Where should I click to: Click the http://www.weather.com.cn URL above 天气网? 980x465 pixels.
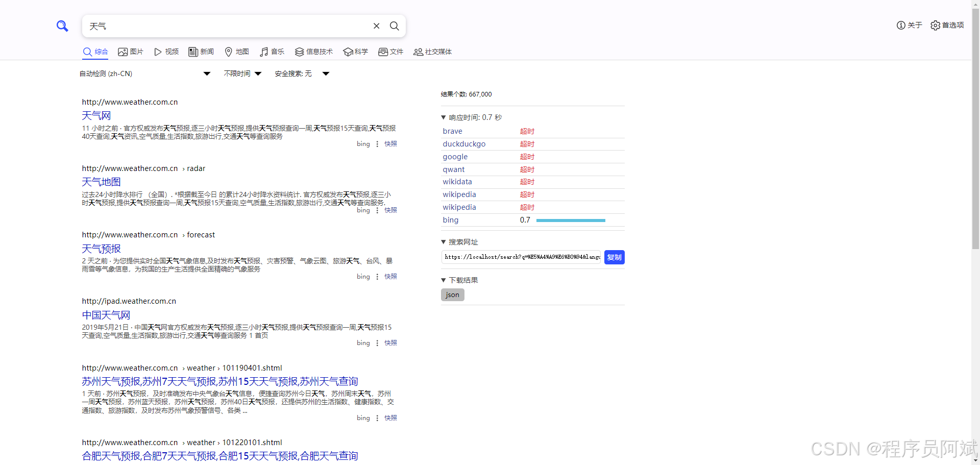[130, 102]
